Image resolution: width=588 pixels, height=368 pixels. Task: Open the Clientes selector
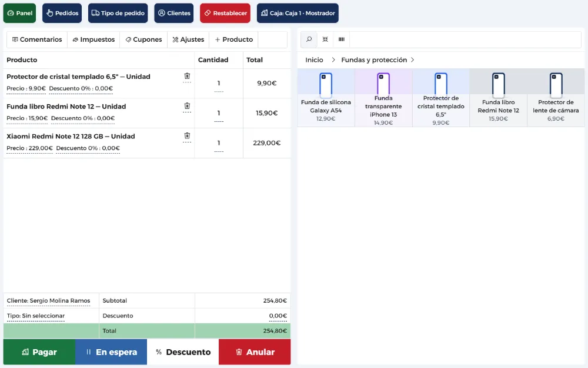click(x=173, y=13)
